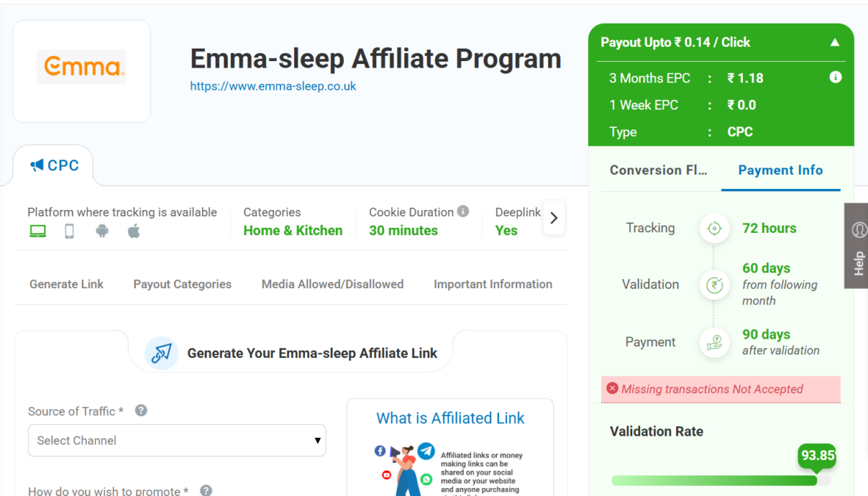Click the 93.85 validation rate badge
The image size is (868, 496).
click(x=817, y=456)
